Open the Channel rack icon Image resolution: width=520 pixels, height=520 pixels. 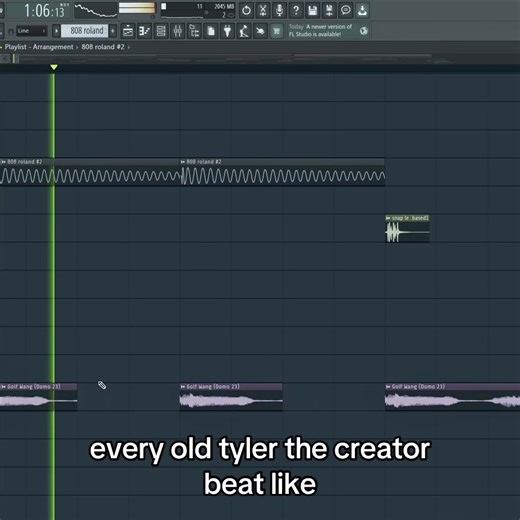tap(161, 31)
